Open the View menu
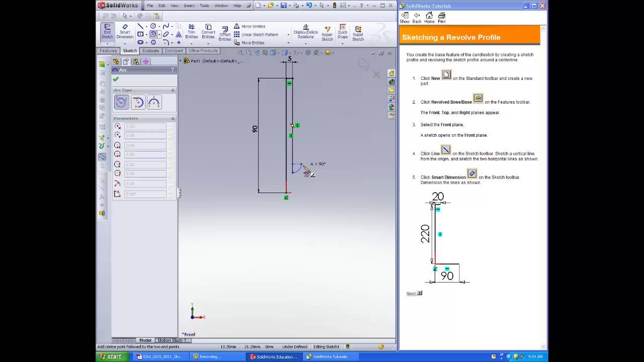The width and height of the screenshot is (644, 362). click(x=175, y=6)
